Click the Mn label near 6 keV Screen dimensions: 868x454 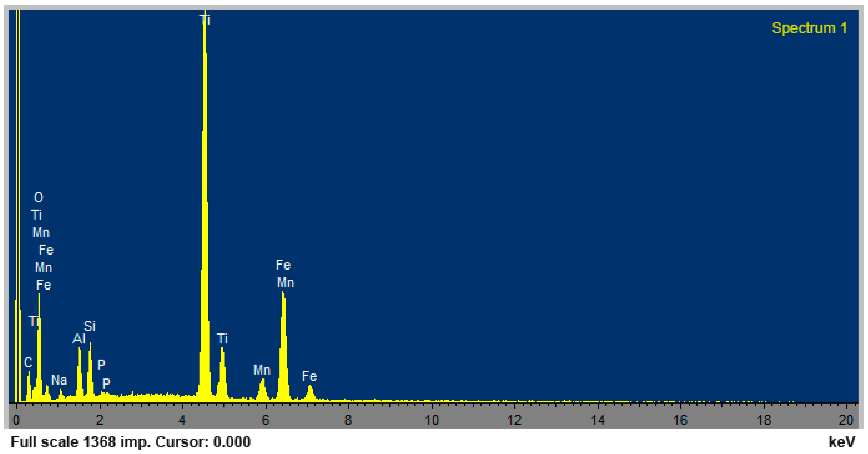pos(262,370)
